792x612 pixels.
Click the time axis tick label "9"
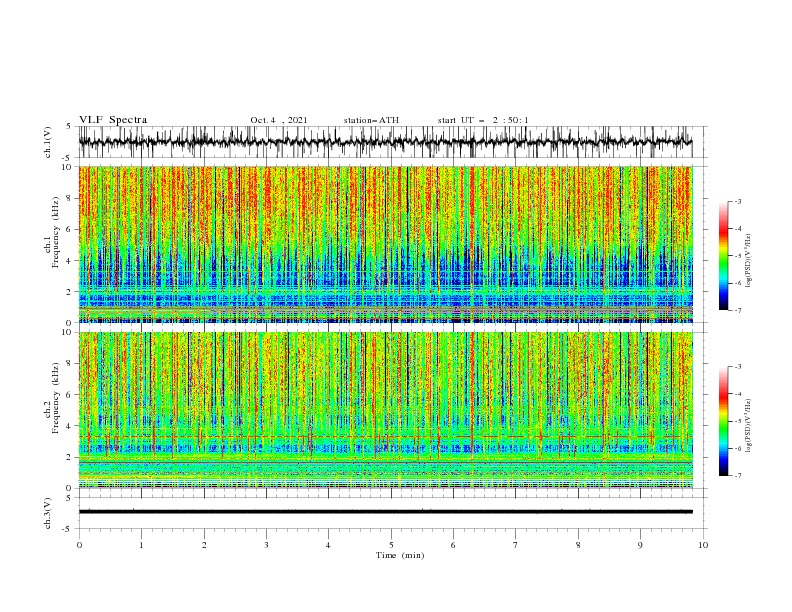(640, 545)
